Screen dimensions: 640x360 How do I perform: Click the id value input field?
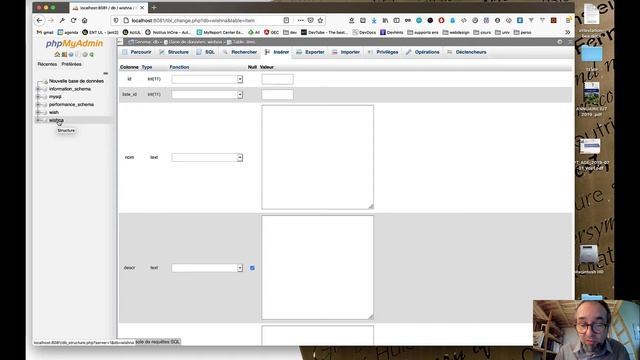[277, 79]
